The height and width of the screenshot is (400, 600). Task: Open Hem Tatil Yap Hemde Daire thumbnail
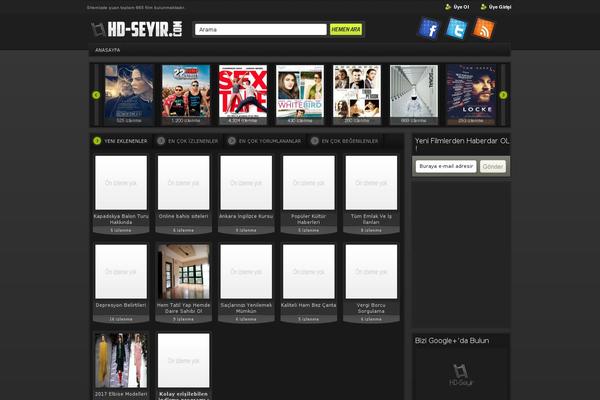click(184, 271)
